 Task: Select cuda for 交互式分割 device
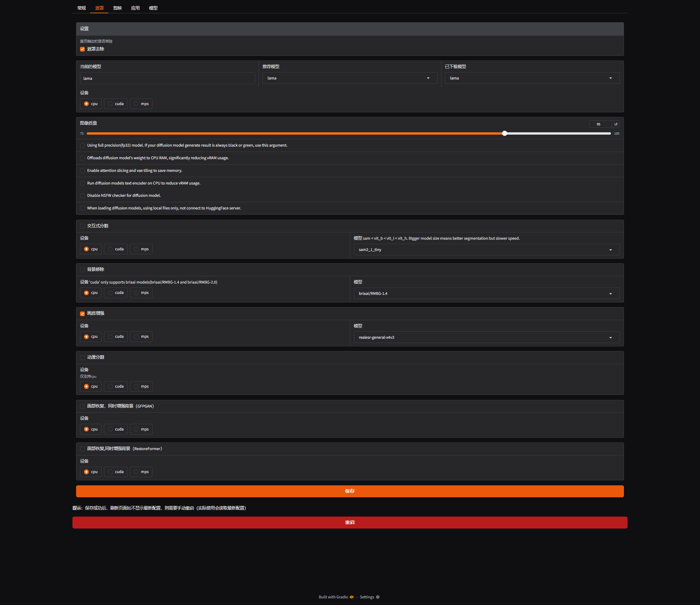tap(116, 249)
